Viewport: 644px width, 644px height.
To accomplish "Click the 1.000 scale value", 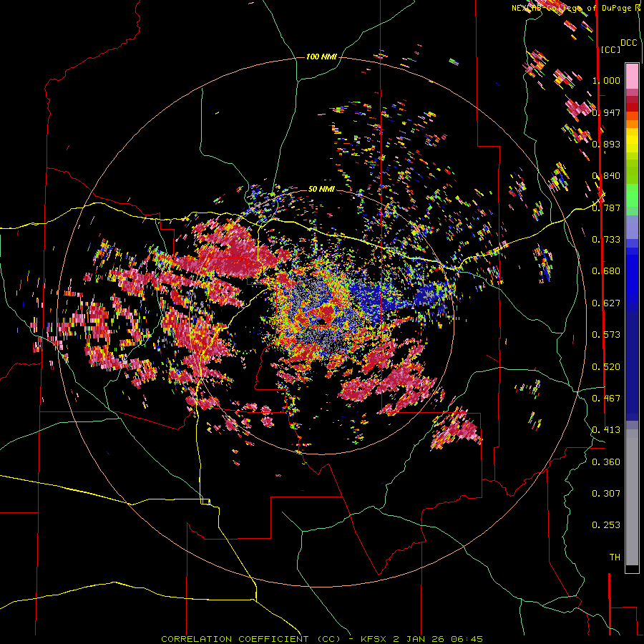I will point(606,80).
